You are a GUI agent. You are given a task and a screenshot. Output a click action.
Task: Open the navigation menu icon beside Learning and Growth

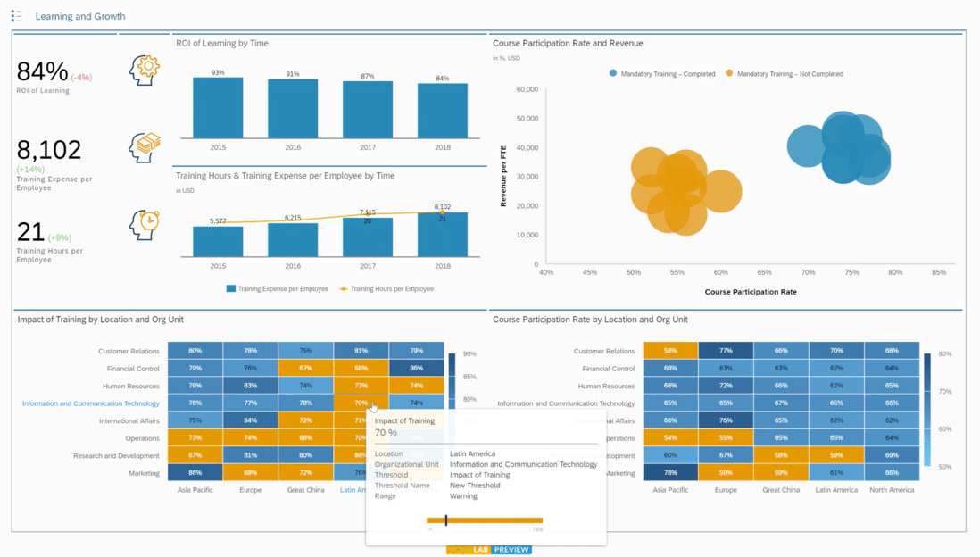click(16, 16)
